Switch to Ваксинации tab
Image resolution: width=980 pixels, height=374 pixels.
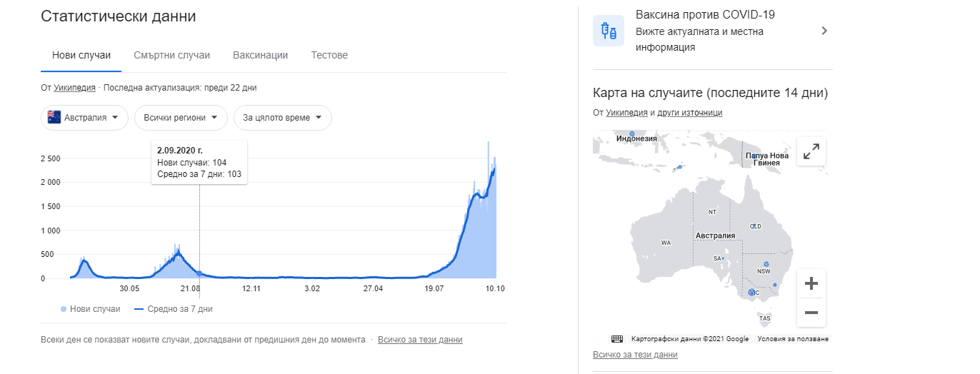[260, 55]
